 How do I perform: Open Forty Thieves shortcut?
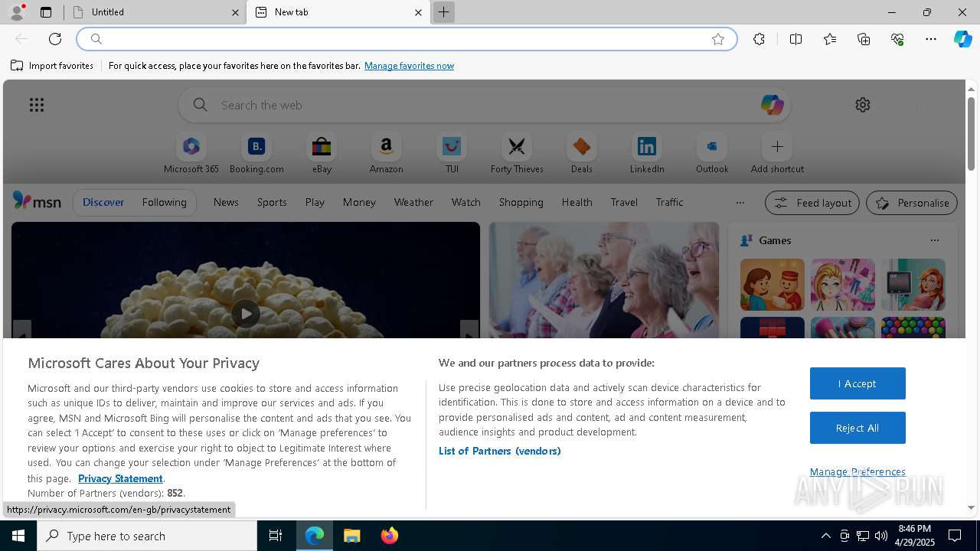(x=517, y=154)
